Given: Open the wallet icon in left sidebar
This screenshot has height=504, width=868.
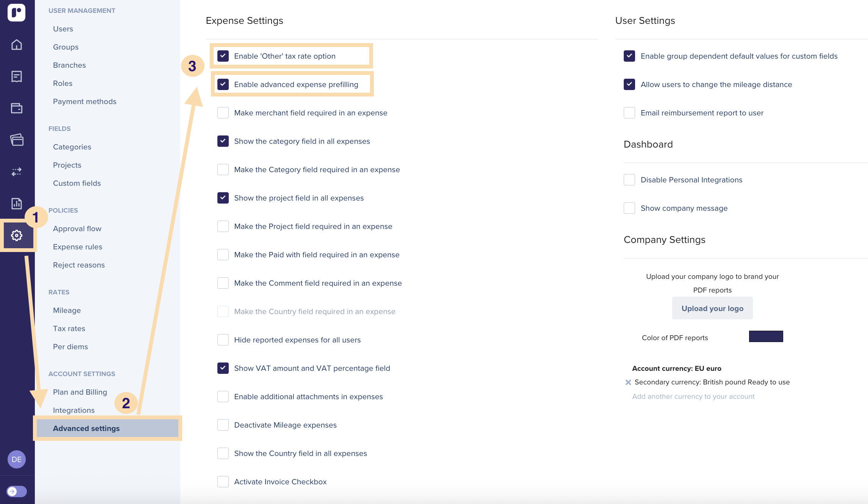Looking at the screenshot, I should pyautogui.click(x=17, y=108).
